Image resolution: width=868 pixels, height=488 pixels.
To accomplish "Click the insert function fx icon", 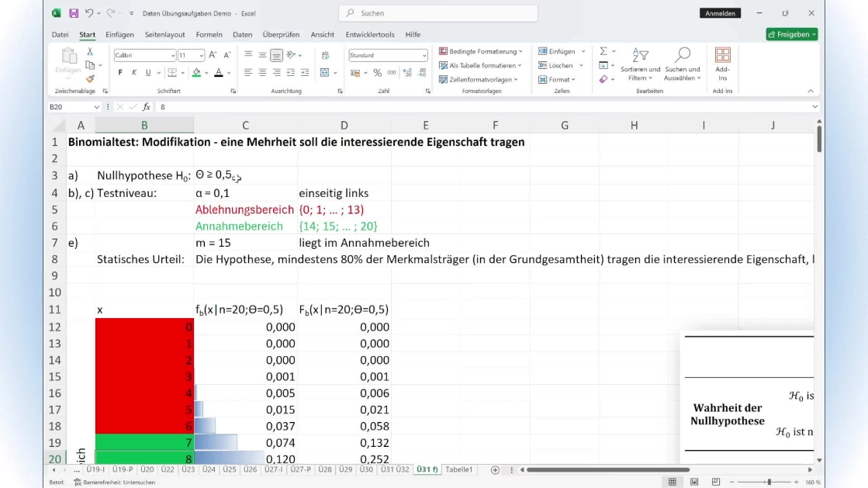I will pyautogui.click(x=146, y=107).
